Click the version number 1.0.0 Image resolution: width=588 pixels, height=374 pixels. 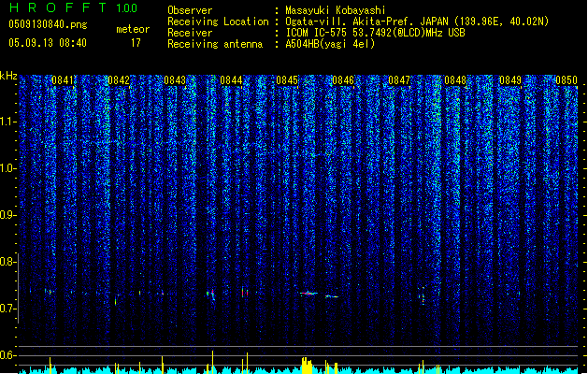[x=127, y=8]
